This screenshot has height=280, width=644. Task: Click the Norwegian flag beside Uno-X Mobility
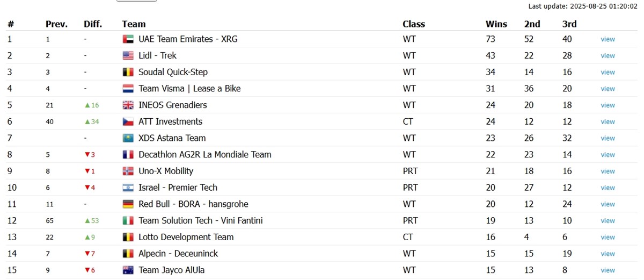[128, 171]
